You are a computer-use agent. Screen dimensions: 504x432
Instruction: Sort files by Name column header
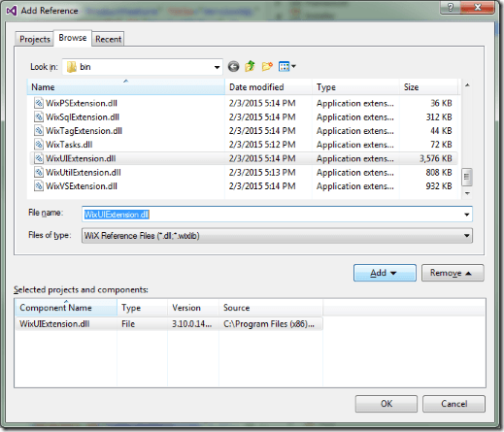(x=126, y=86)
